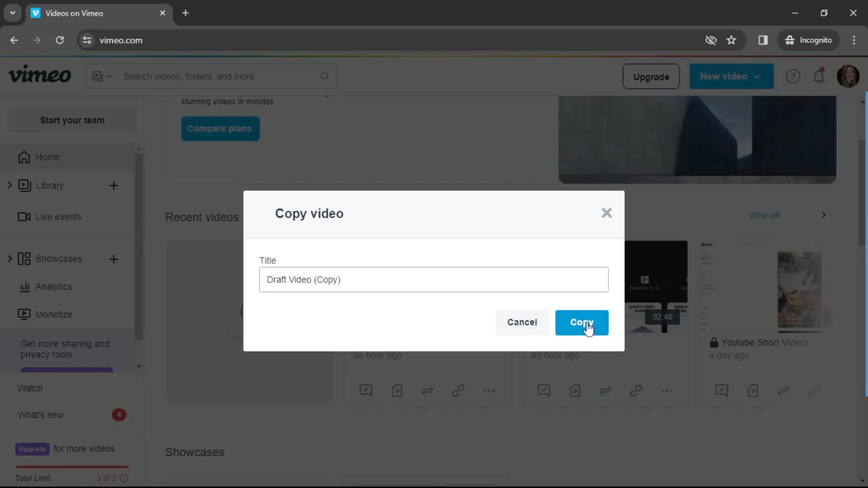Click review icon on third video card

(x=544, y=390)
